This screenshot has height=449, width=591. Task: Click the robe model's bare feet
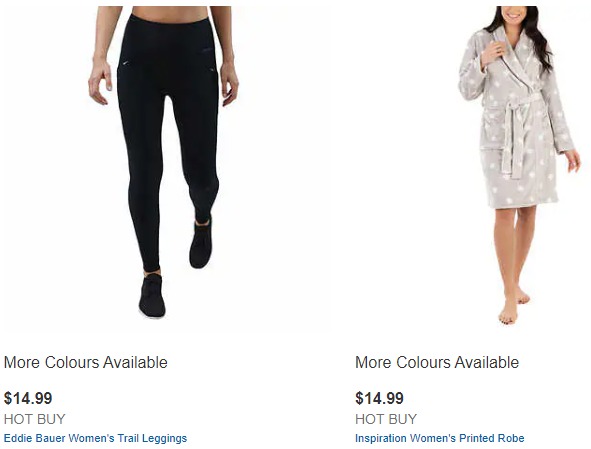(x=514, y=306)
